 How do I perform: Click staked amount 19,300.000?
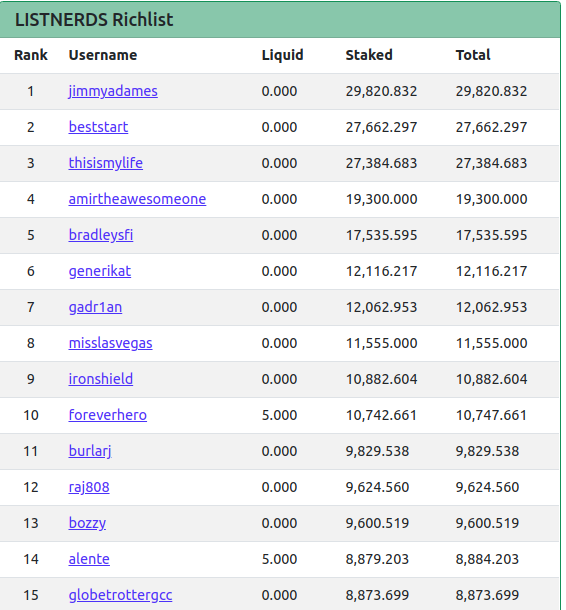(381, 199)
